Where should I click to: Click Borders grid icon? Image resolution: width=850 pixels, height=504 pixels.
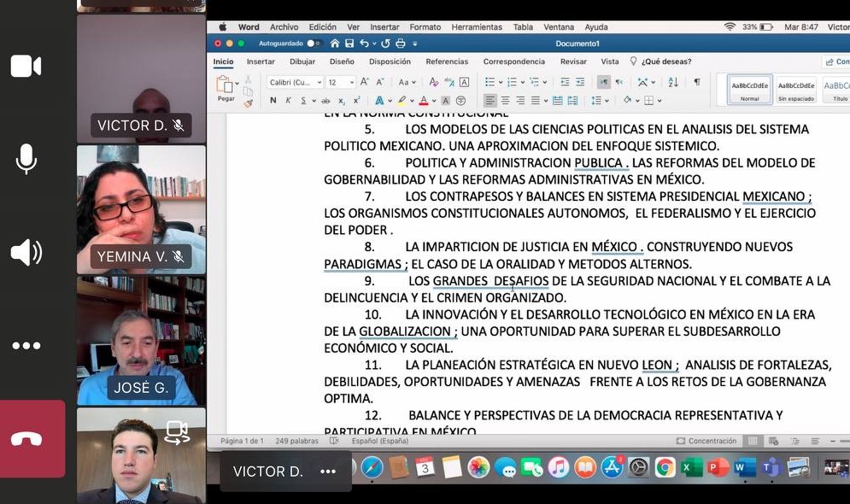coord(649,101)
